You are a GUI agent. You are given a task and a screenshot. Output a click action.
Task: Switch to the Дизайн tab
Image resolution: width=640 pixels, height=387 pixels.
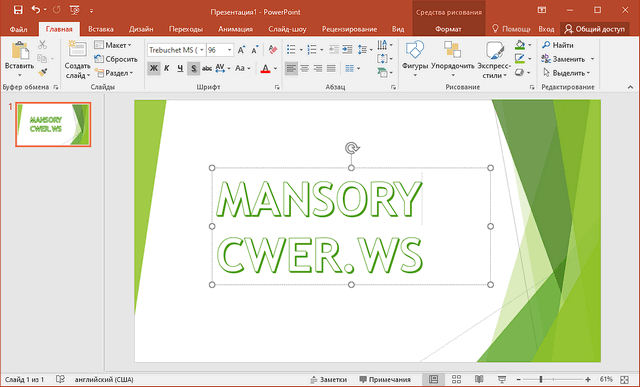click(141, 29)
